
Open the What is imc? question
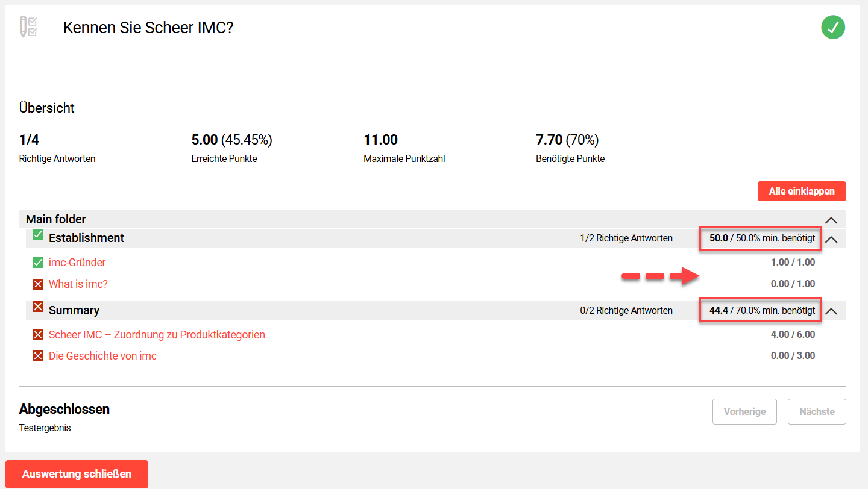pyautogui.click(x=78, y=284)
